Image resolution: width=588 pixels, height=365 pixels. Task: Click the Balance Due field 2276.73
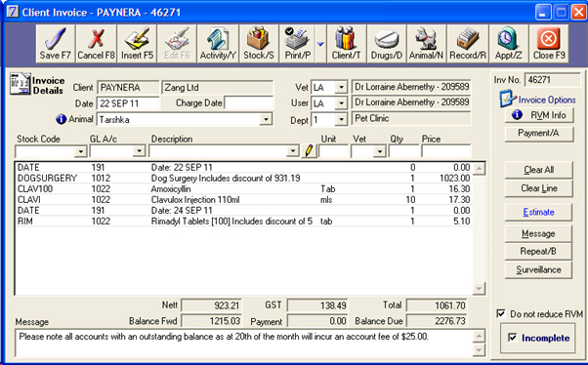coord(438,321)
